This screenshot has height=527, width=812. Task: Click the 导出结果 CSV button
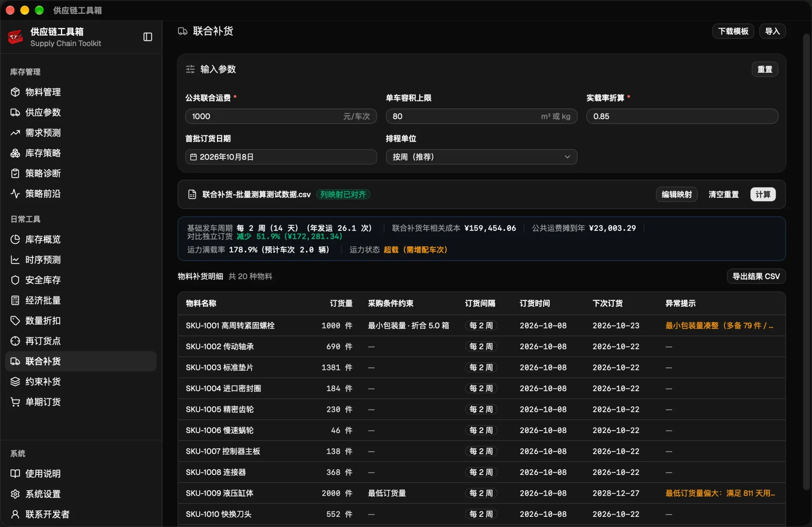(x=756, y=276)
